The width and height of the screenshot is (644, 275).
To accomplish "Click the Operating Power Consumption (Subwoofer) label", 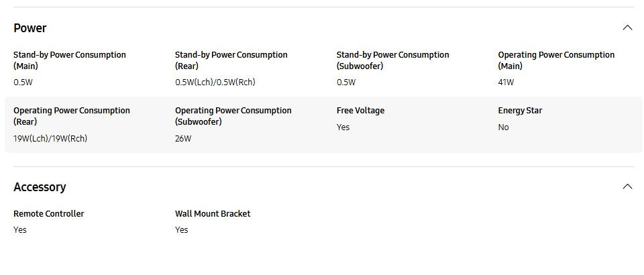I will click(x=233, y=116).
